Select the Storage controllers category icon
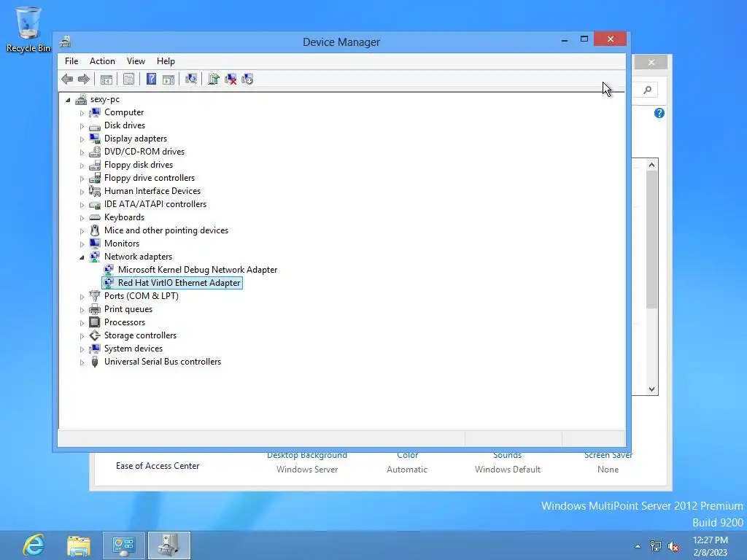Screen dimensions: 747x560 click(95, 335)
